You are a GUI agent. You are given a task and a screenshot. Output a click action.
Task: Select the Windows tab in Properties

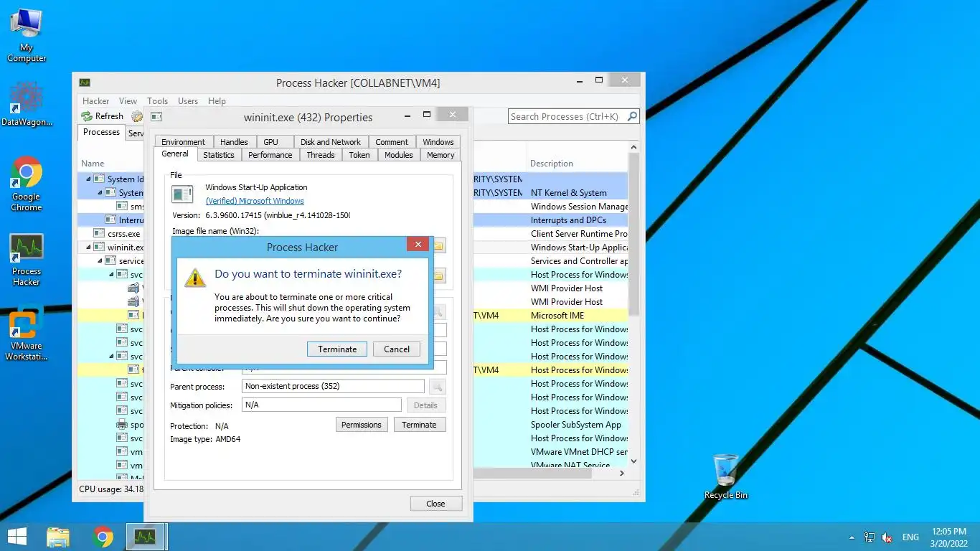[x=438, y=142]
